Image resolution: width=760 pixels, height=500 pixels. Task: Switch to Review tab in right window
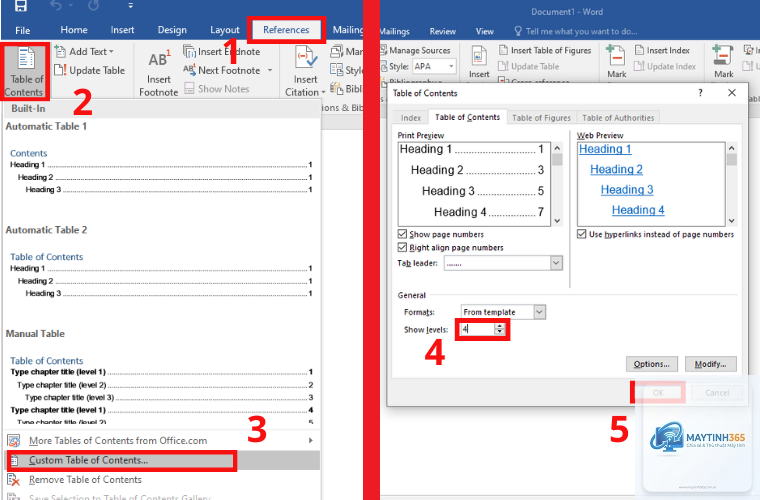pos(443,31)
